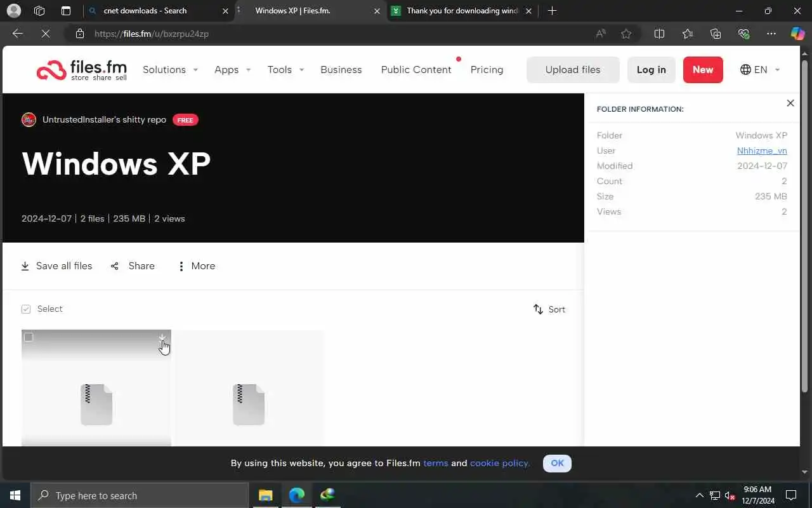Open the second zip file thumbnail
812x508 pixels.
click(x=249, y=388)
